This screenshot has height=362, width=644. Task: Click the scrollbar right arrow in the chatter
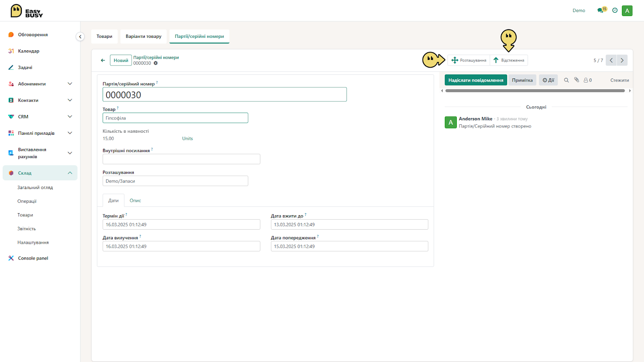(x=630, y=91)
